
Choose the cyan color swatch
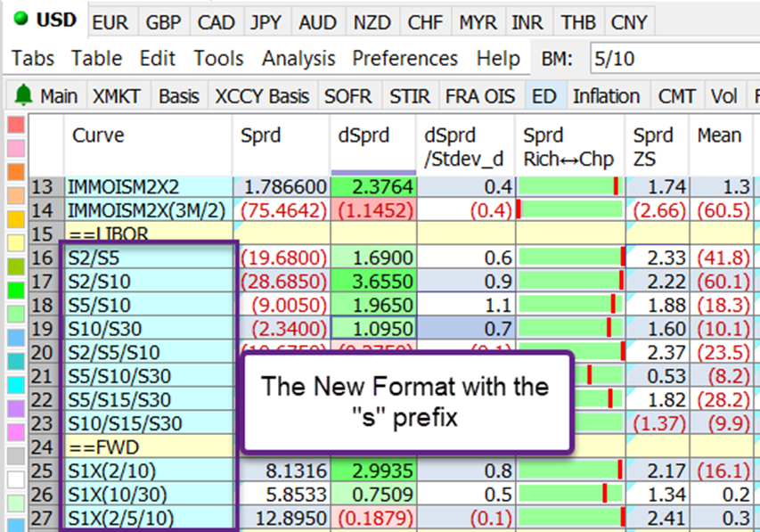pos(16,385)
